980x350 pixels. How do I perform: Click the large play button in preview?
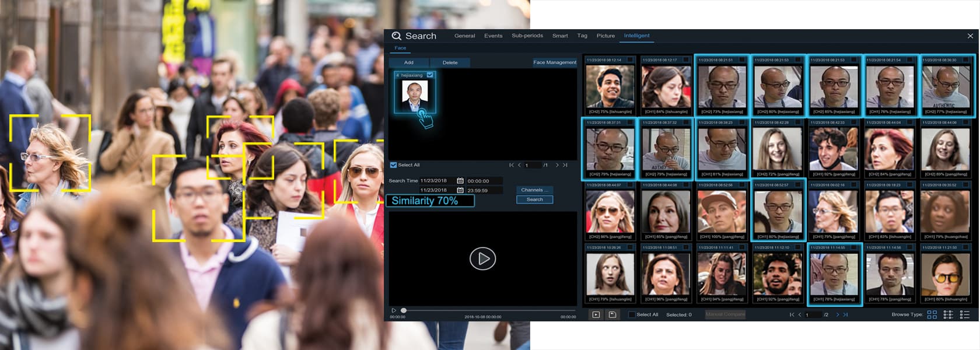coord(482,258)
